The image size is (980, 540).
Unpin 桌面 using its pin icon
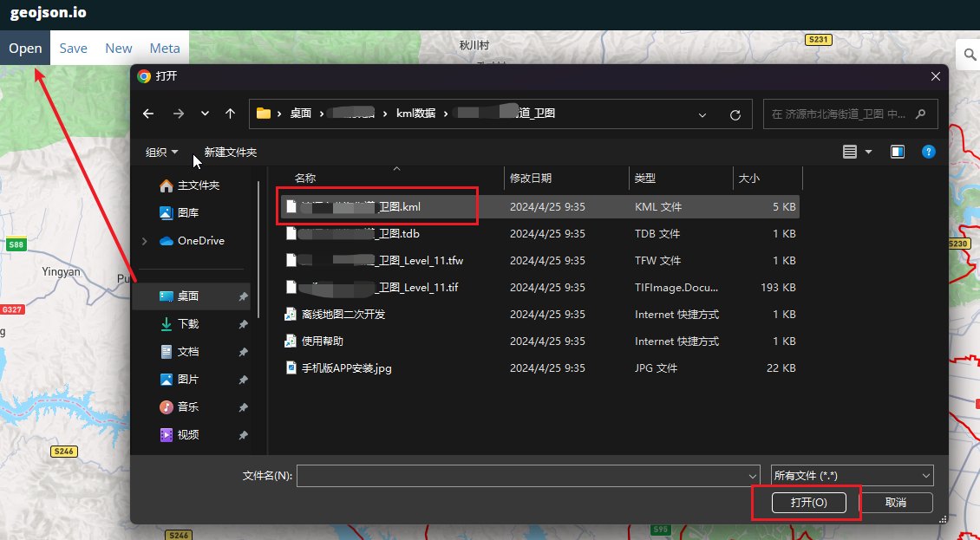tap(243, 297)
